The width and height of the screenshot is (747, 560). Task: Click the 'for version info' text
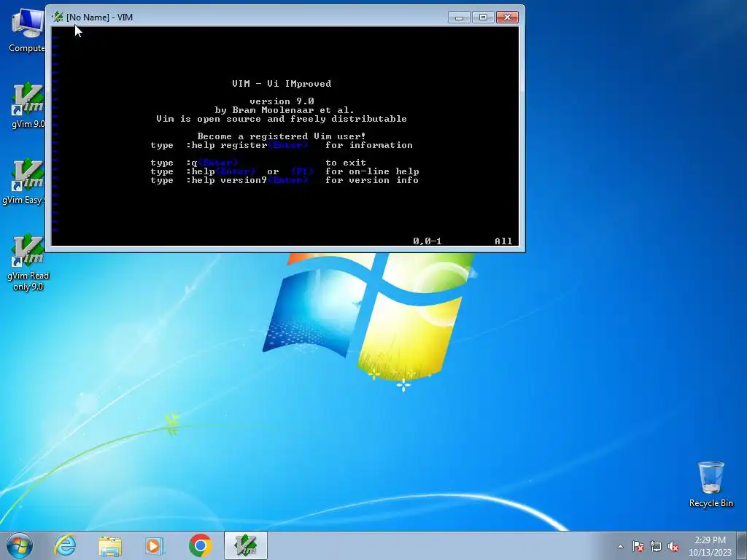pyautogui.click(x=372, y=180)
